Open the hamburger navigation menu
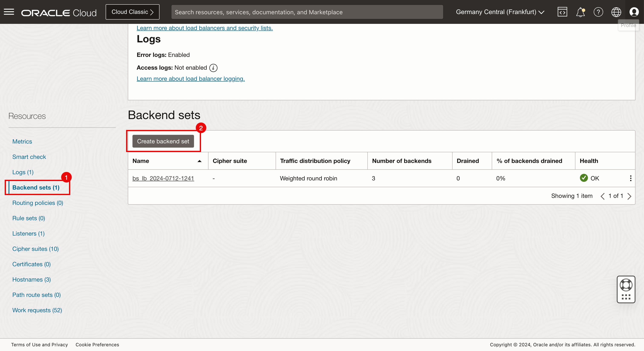This screenshot has height=351, width=644. pyautogui.click(x=9, y=12)
